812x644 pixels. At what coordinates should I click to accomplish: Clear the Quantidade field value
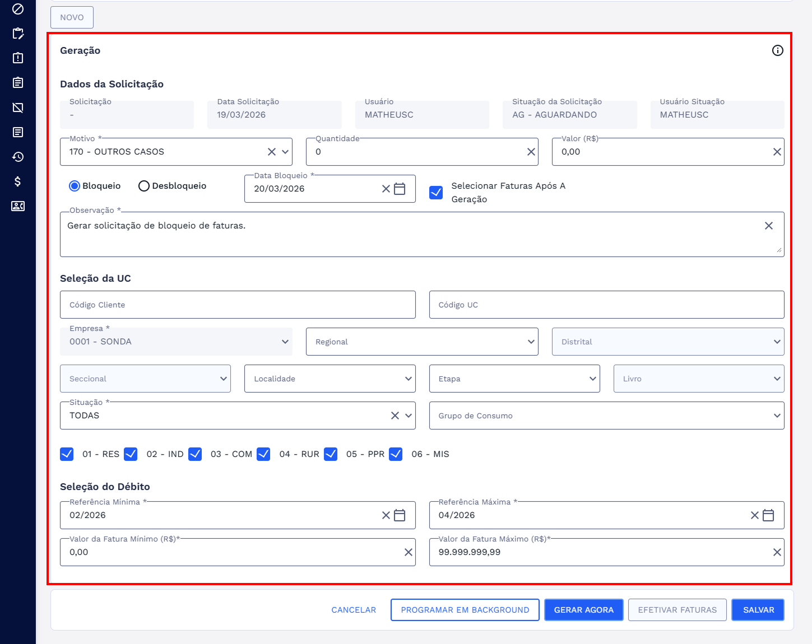[x=531, y=152]
